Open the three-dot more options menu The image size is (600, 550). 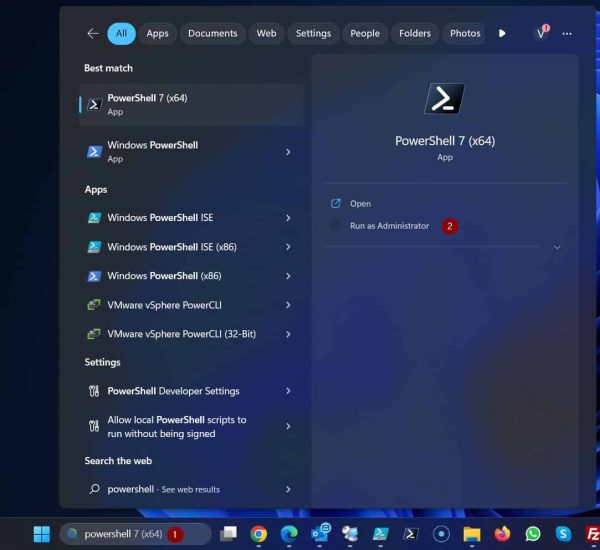point(567,34)
